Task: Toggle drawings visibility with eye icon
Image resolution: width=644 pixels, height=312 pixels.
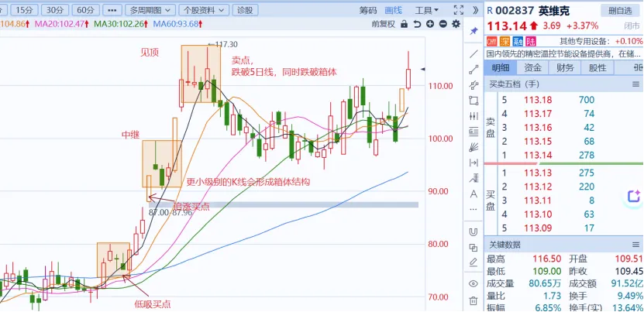Action: pos(474,283)
